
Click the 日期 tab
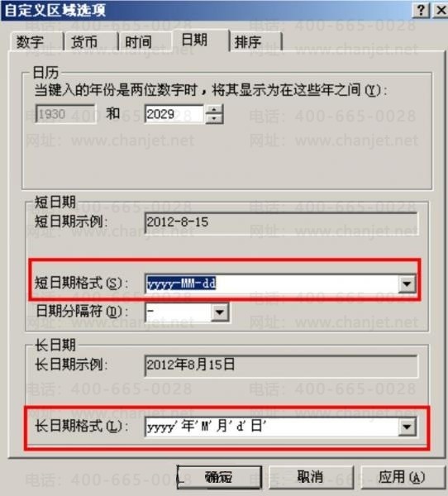point(201,41)
